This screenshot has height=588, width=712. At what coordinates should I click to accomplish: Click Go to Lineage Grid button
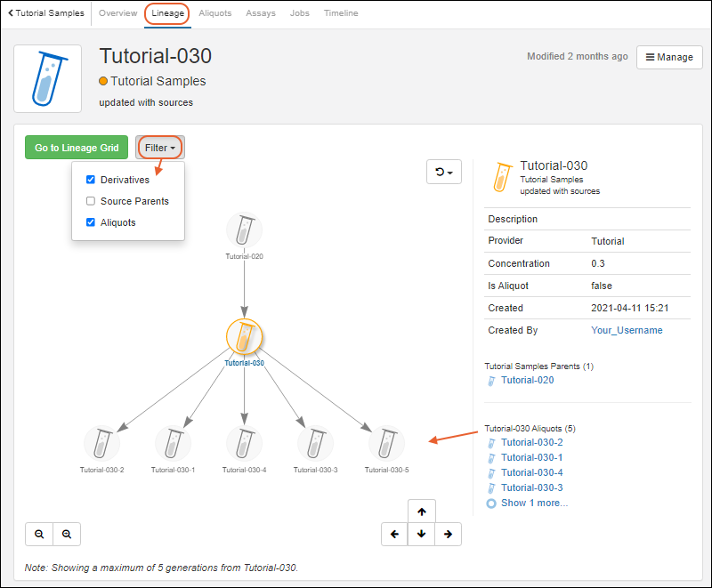click(x=77, y=148)
